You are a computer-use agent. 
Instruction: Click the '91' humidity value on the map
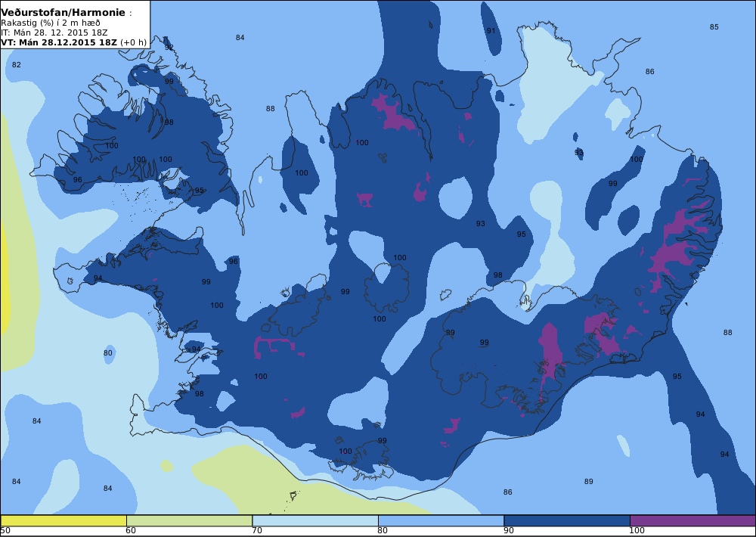click(x=491, y=30)
